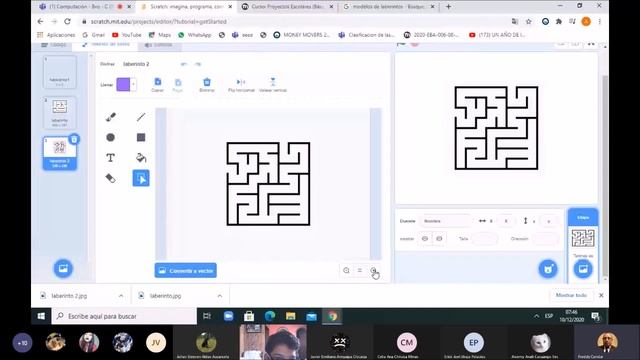Viewport: 640px width, 360px height.
Task: Select the Fill bucket tool
Action: [141, 158]
